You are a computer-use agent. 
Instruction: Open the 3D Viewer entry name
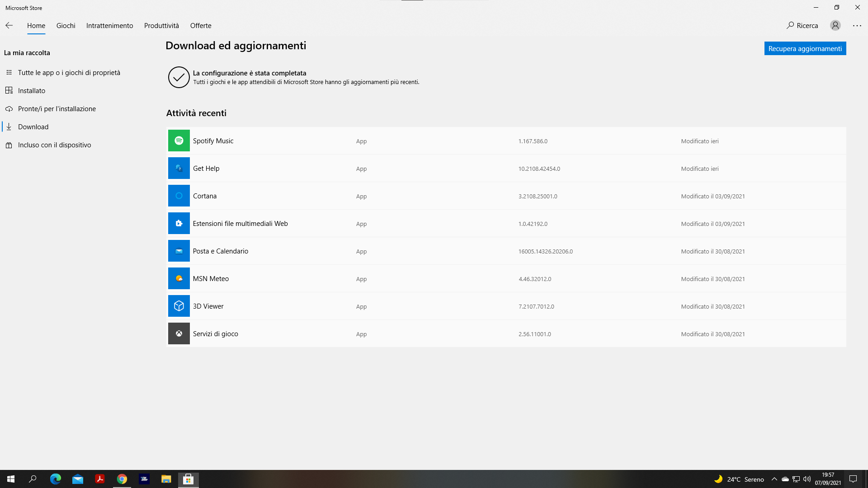pyautogui.click(x=208, y=306)
